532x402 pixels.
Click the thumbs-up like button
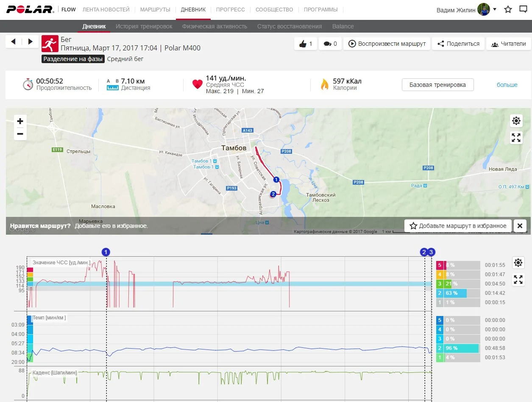click(x=306, y=44)
